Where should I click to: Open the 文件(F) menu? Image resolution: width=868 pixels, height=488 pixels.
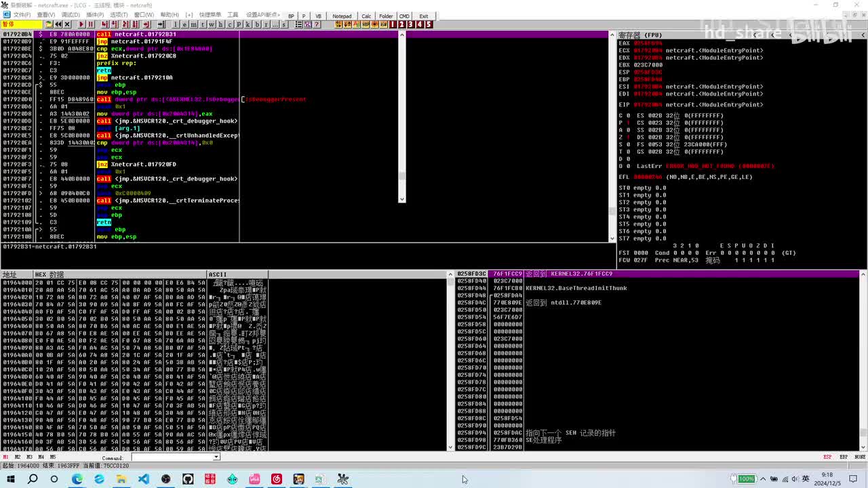(22, 15)
